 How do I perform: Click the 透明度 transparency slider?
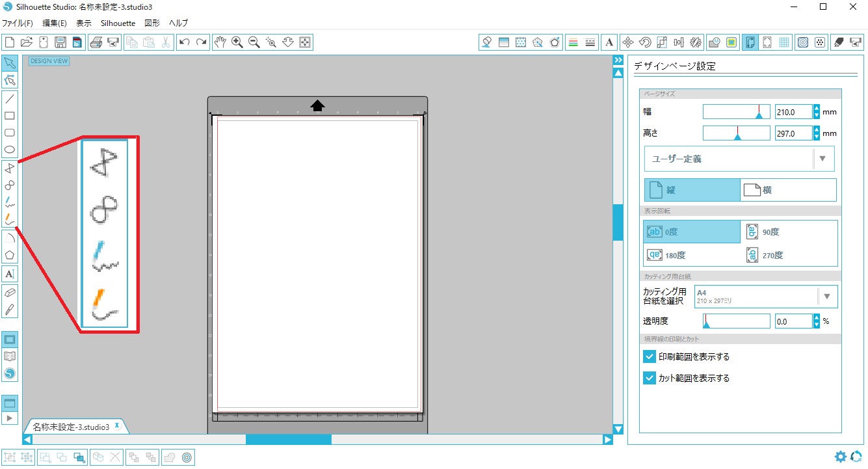click(736, 321)
